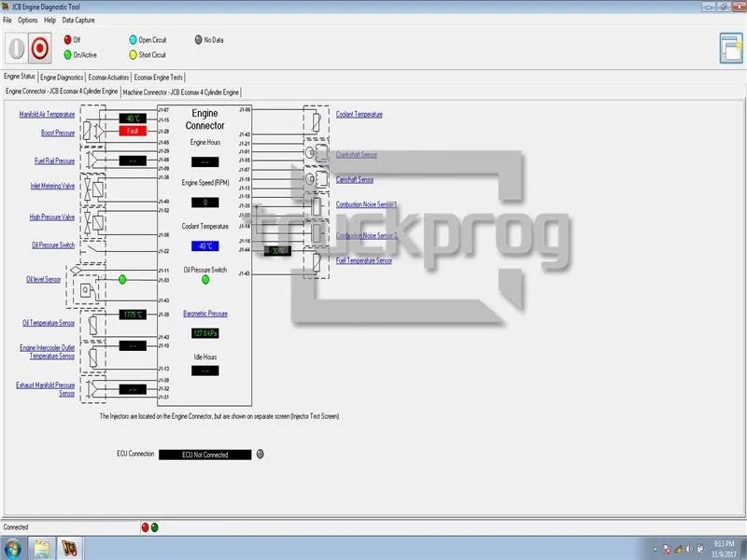The height and width of the screenshot is (560, 747).
Task: Switch to Engine Diagnostics tab
Action: pyautogui.click(x=62, y=77)
